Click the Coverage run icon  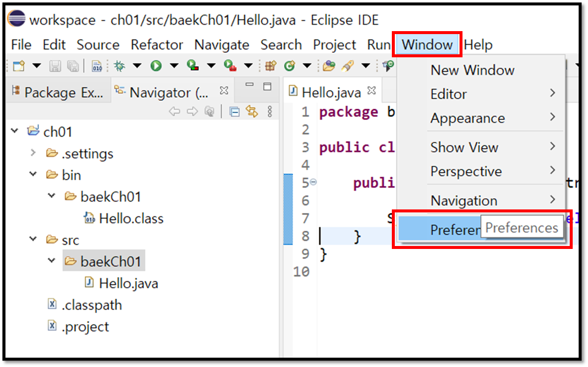tap(193, 66)
